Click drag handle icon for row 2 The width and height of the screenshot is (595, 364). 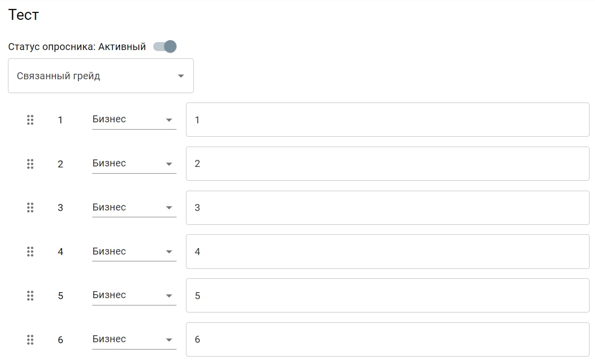pos(30,164)
